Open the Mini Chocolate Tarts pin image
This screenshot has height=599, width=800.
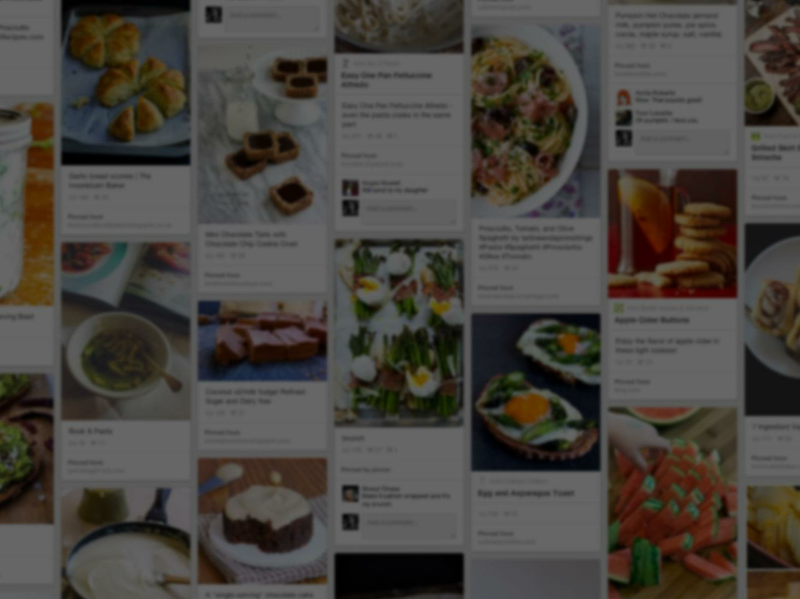tap(262, 134)
